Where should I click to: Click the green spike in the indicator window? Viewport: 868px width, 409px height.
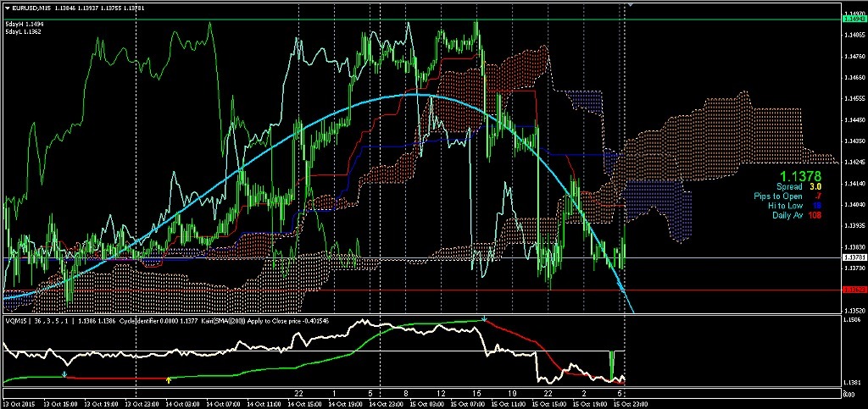point(612,365)
